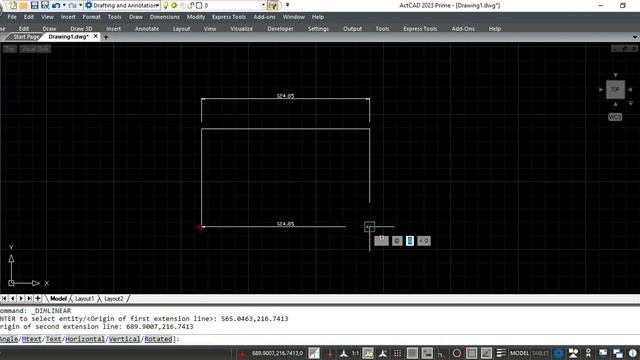Viewport: 640px width, 360px height.
Task: Add a new drawing tab with plus button
Action: [x=106, y=37]
